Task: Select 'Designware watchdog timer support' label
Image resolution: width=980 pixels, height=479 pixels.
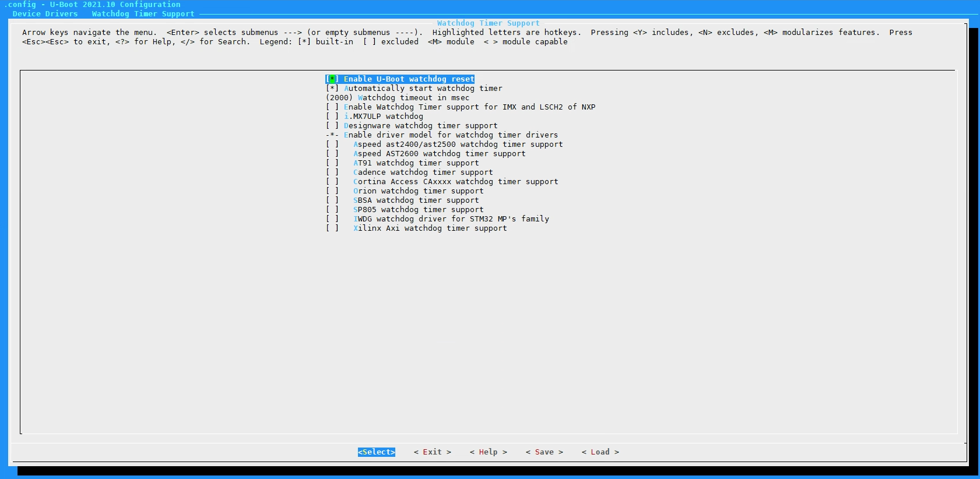Action: [420, 126]
